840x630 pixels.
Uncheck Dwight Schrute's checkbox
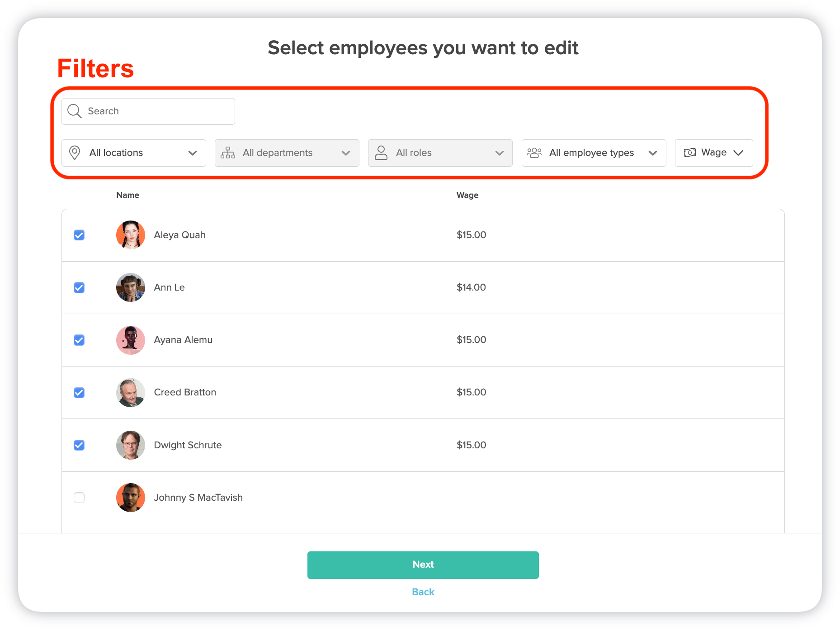coord(79,445)
